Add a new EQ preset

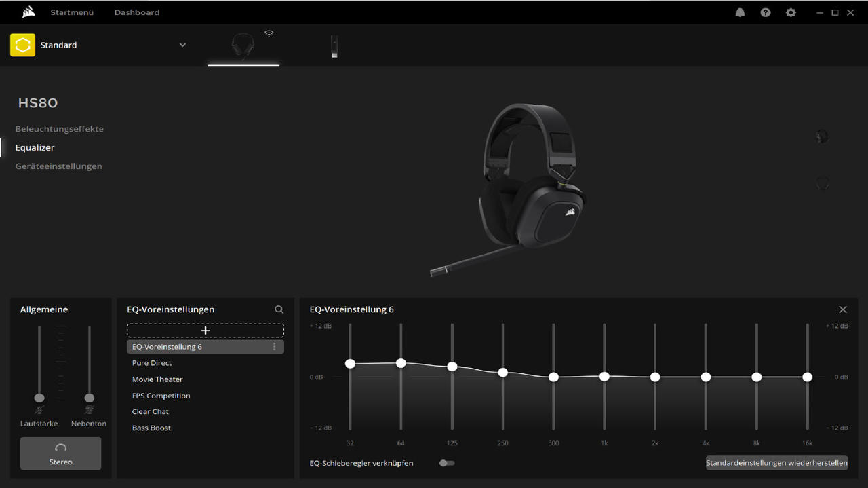pyautogui.click(x=205, y=331)
